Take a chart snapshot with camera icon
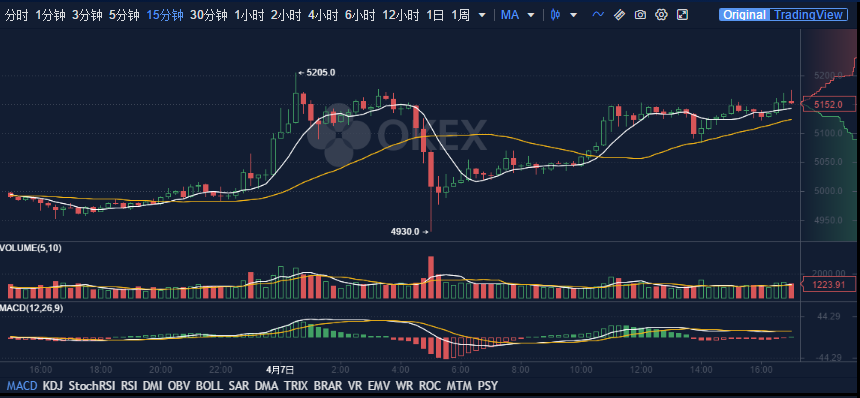860x398 pixels. click(640, 15)
